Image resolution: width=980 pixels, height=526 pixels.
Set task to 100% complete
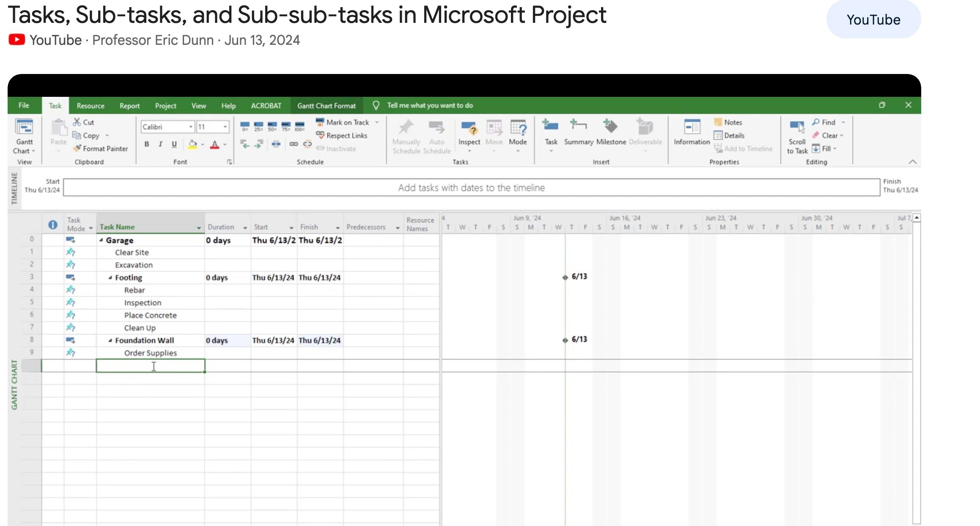tap(300, 126)
